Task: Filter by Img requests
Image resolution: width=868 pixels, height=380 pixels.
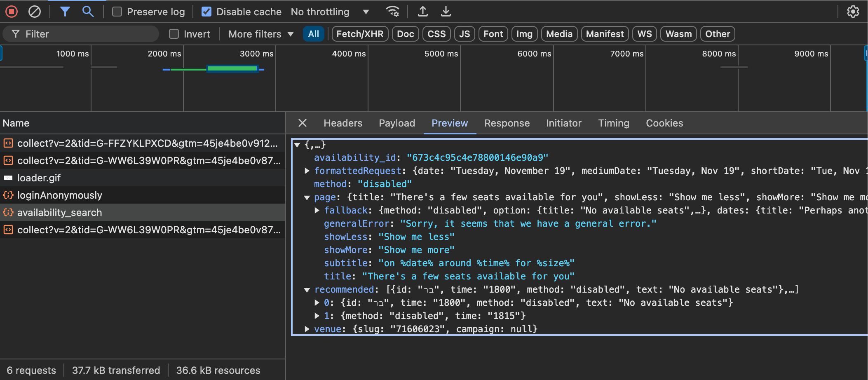Action: pyautogui.click(x=524, y=34)
